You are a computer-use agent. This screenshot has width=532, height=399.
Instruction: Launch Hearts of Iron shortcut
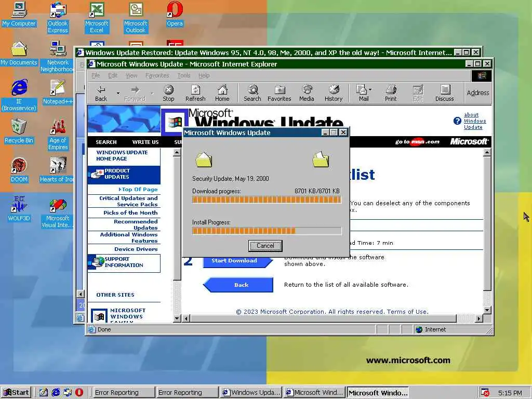pos(57,170)
